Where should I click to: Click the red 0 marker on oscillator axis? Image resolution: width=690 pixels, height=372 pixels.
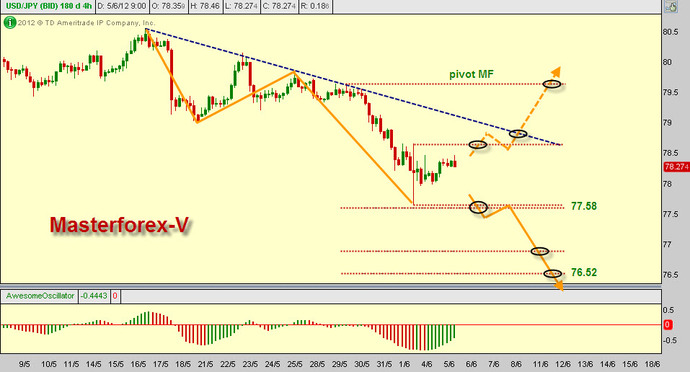click(667, 325)
